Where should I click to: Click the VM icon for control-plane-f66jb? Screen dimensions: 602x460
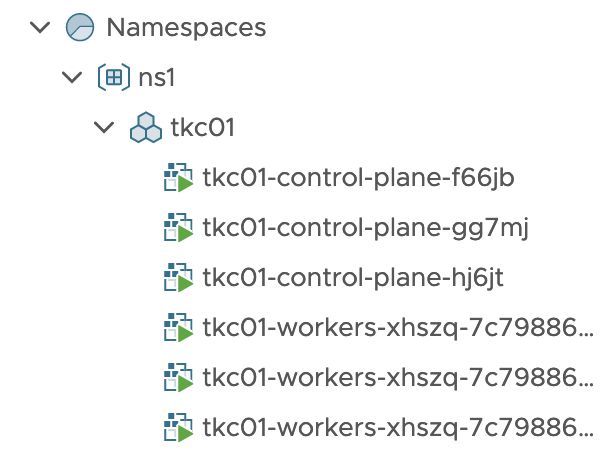[x=178, y=177]
